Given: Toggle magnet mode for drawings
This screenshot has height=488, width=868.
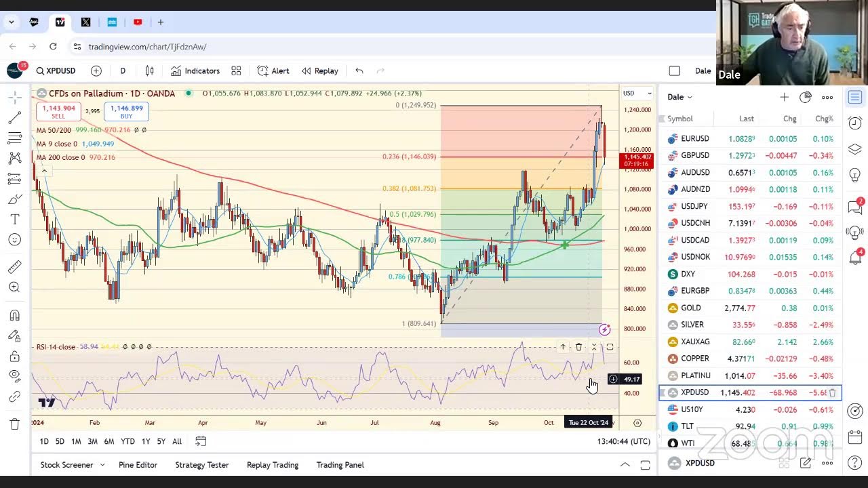Looking at the screenshot, I should tap(14, 315).
